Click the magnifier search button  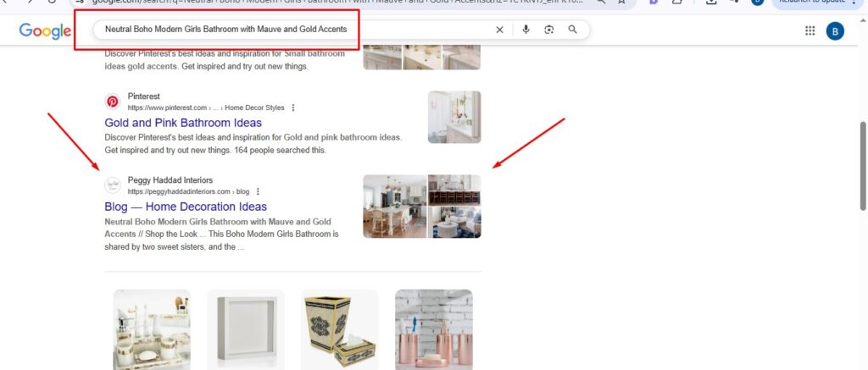[x=572, y=30]
